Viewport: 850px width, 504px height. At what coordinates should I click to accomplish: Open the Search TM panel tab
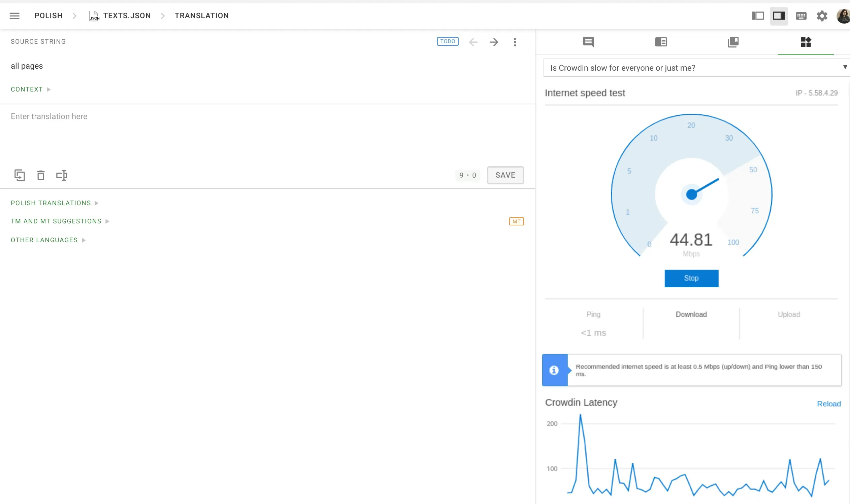coord(660,42)
